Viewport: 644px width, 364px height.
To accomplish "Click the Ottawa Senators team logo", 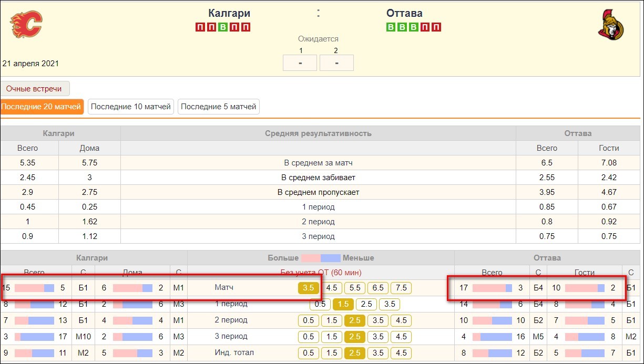I will point(611,25).
